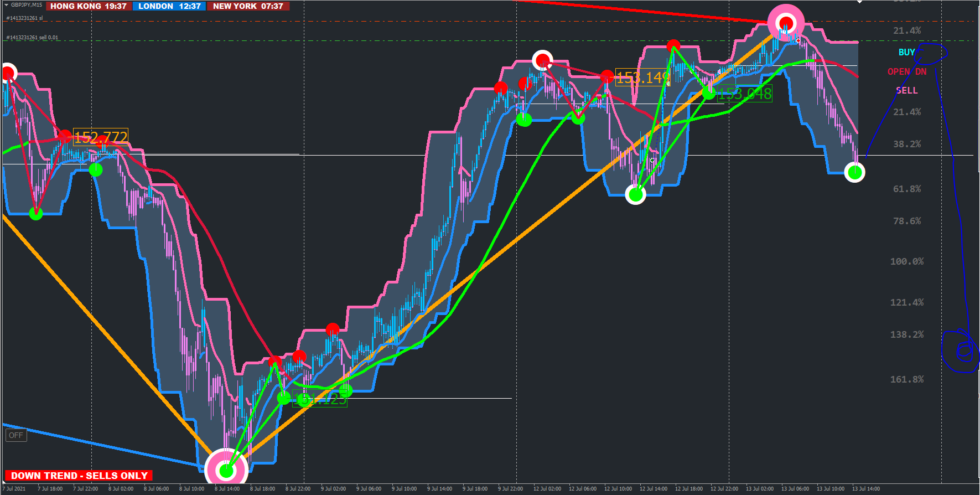Screen dimensions: 980x495
Task: Click the 78.6% Fibonacci level label
Action: (x=907, y=221)
